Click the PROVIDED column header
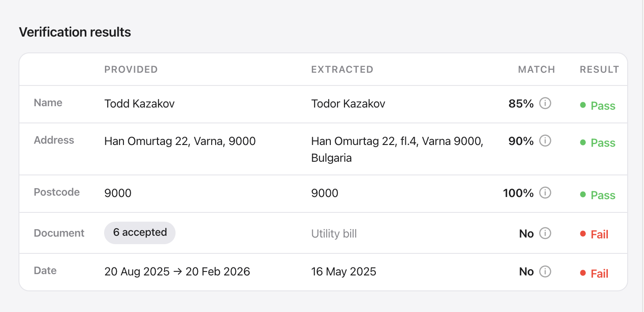The image size is (644, 312). click(x=131, y=69)
